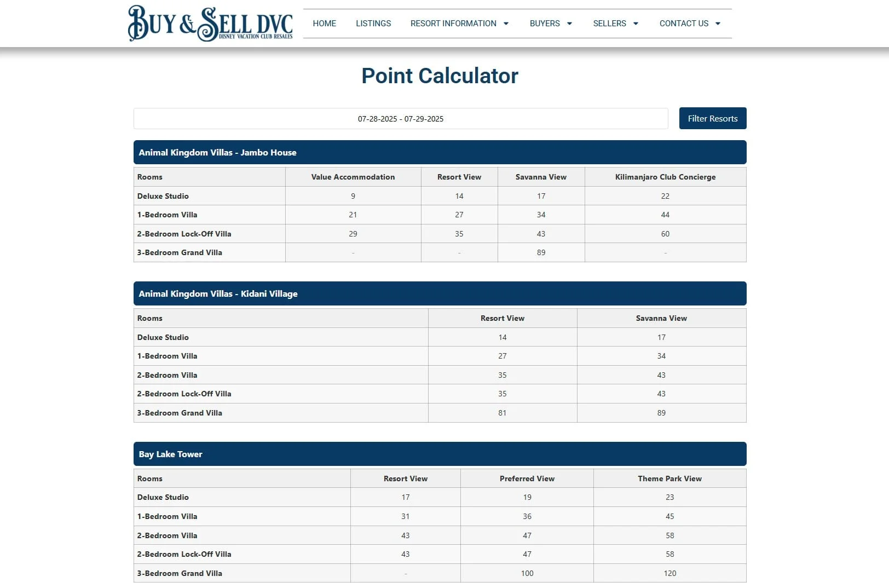Click Value Accommodation column header
Viewport: 889px width, 588px height.
(x=353, y=177)
